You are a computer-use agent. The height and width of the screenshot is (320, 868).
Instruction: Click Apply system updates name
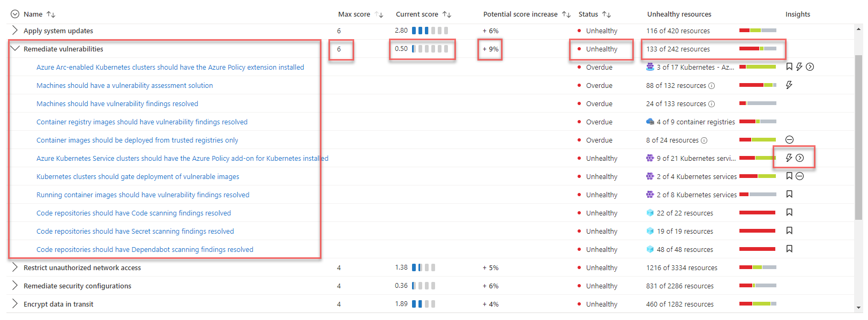click(x=58, y=31)
